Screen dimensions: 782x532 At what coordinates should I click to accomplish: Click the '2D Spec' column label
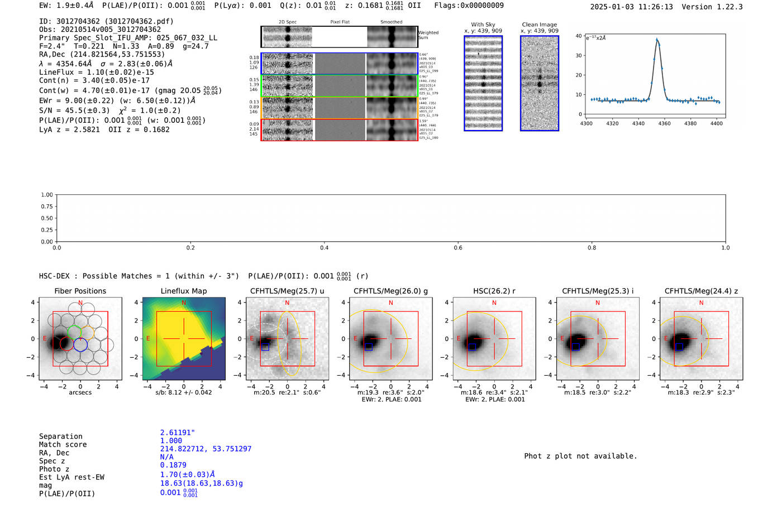coord(288,22)
